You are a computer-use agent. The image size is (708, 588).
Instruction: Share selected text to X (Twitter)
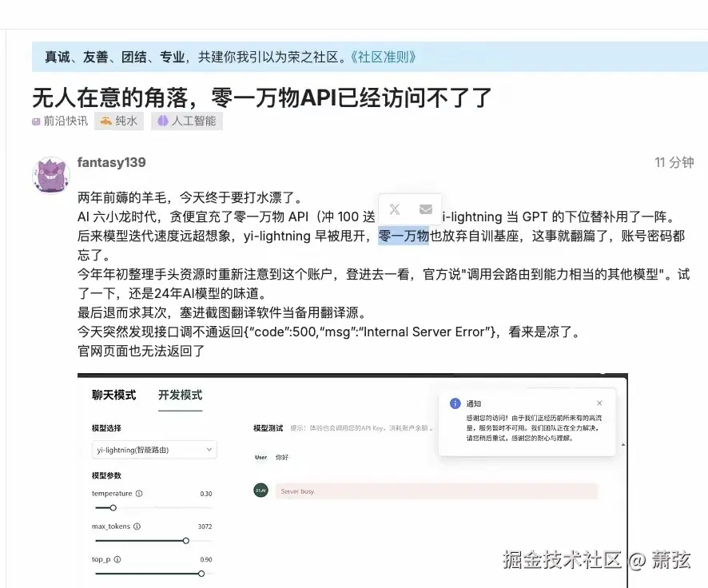click(x=395, y=209)
